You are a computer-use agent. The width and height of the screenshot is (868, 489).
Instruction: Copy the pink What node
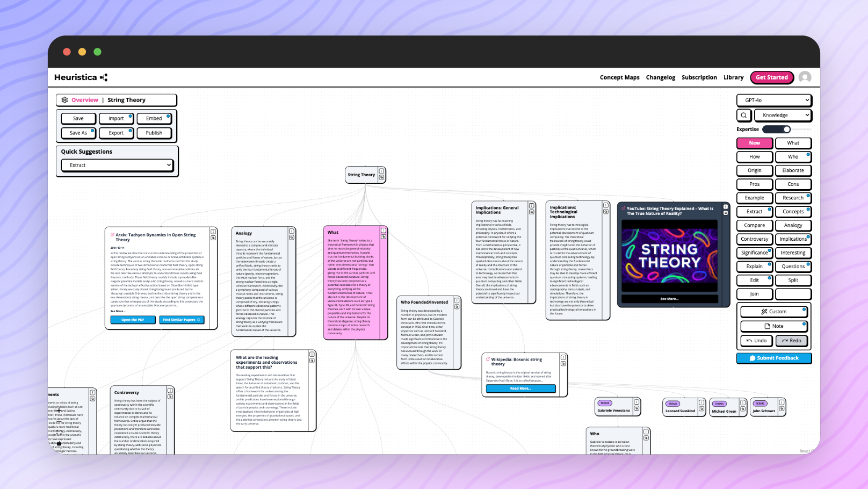point(384,236)
